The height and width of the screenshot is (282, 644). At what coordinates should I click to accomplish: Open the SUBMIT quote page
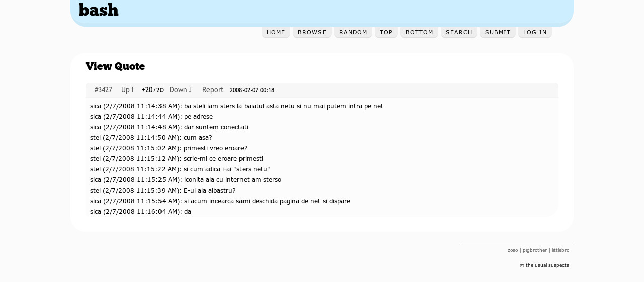pos(498,32)
